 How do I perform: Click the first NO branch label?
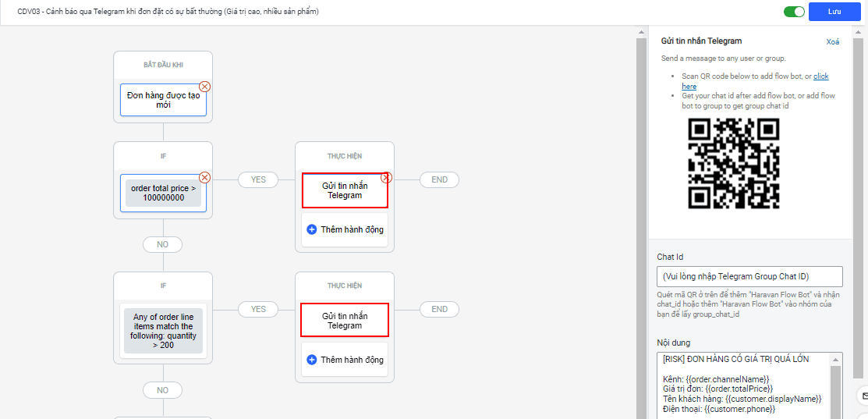click(162, 244)
